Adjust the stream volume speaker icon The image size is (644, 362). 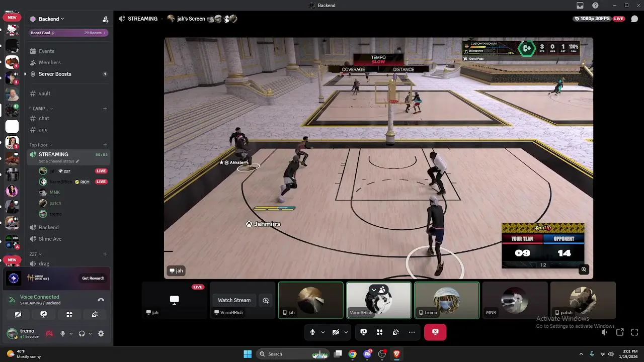click(x=604, y=332)
